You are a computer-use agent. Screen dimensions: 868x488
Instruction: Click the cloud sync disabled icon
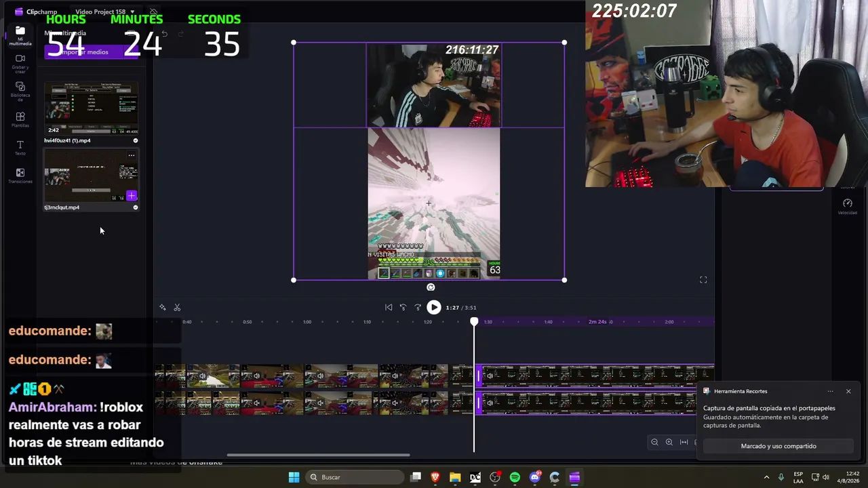tap(154, 12)
